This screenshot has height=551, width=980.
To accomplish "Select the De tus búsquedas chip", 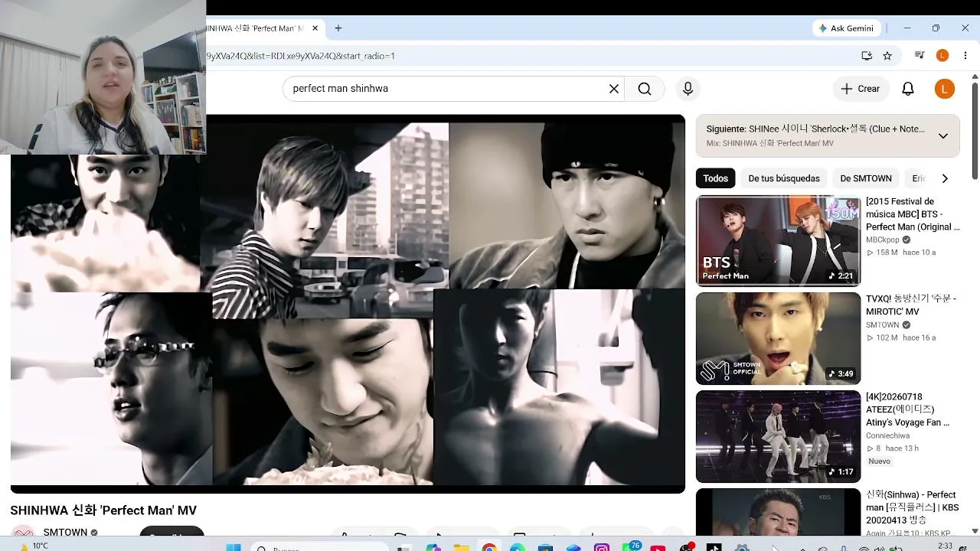I will tap(784, 178).
